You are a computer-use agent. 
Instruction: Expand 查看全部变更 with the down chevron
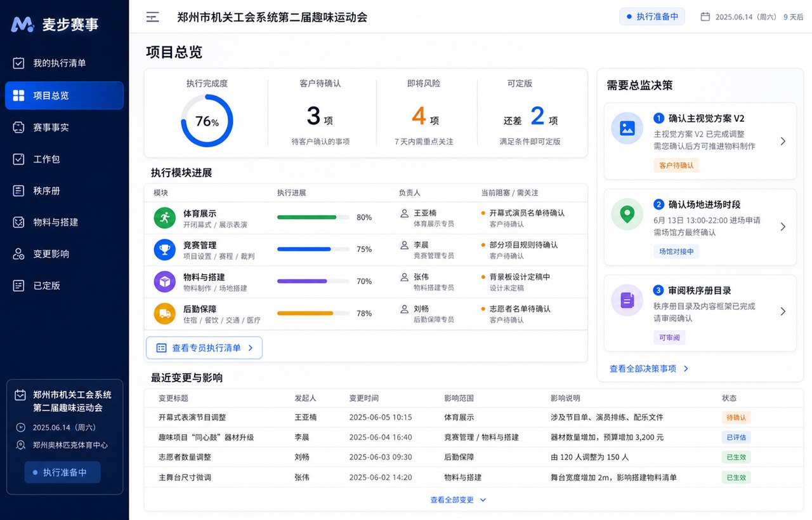coord(483,500)
